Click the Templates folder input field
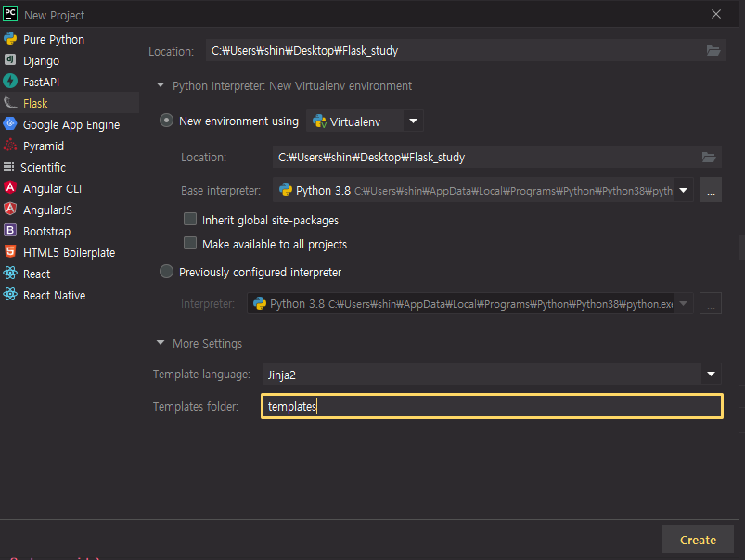 [x=493, y=406]
